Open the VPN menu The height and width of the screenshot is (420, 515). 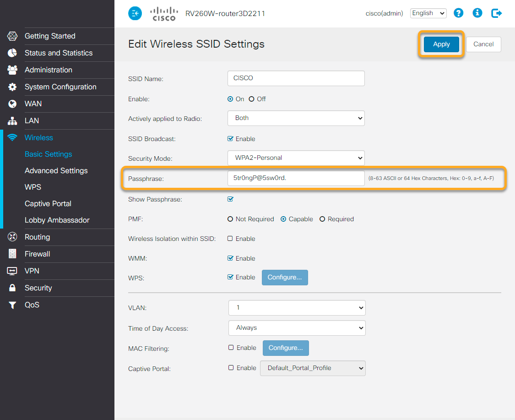pyautogui.click(x=32, y=271)
